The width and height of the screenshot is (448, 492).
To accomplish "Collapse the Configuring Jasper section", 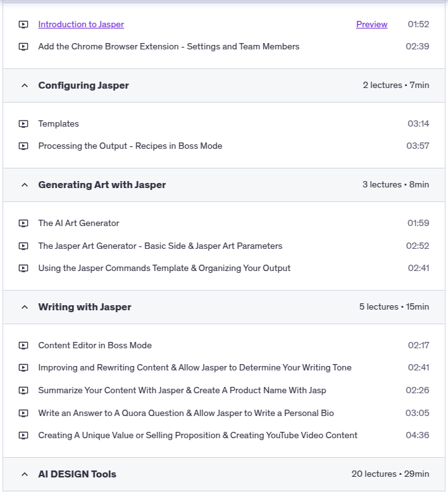I will (25, 85).
